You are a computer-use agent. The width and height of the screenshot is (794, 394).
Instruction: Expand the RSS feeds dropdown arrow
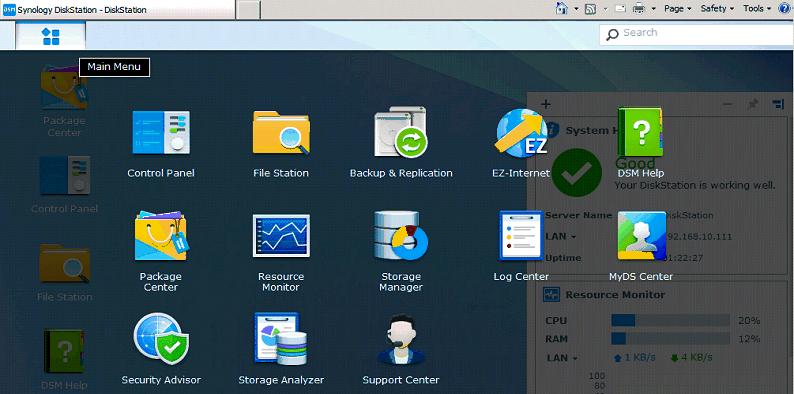(605, 9)
